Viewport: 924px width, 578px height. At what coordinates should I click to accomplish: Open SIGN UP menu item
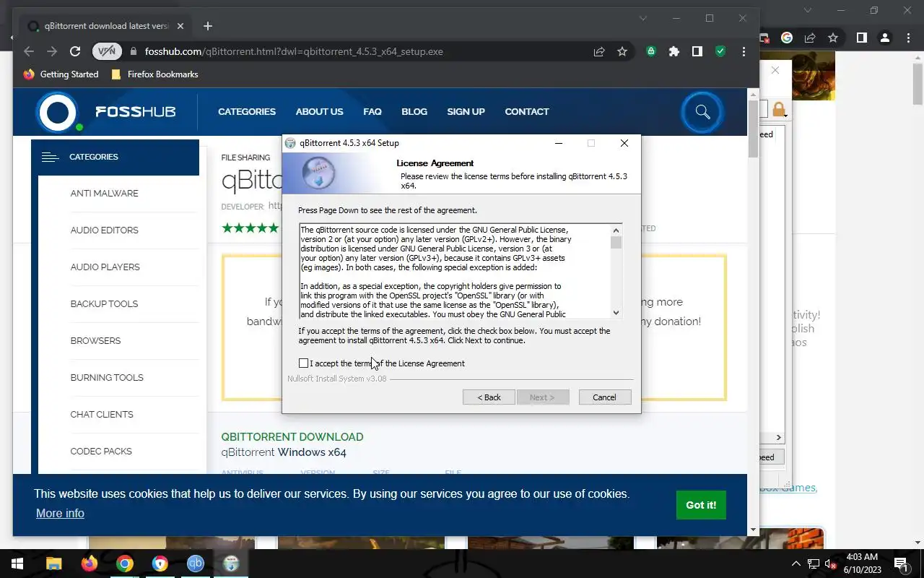[x=466, y=112]
